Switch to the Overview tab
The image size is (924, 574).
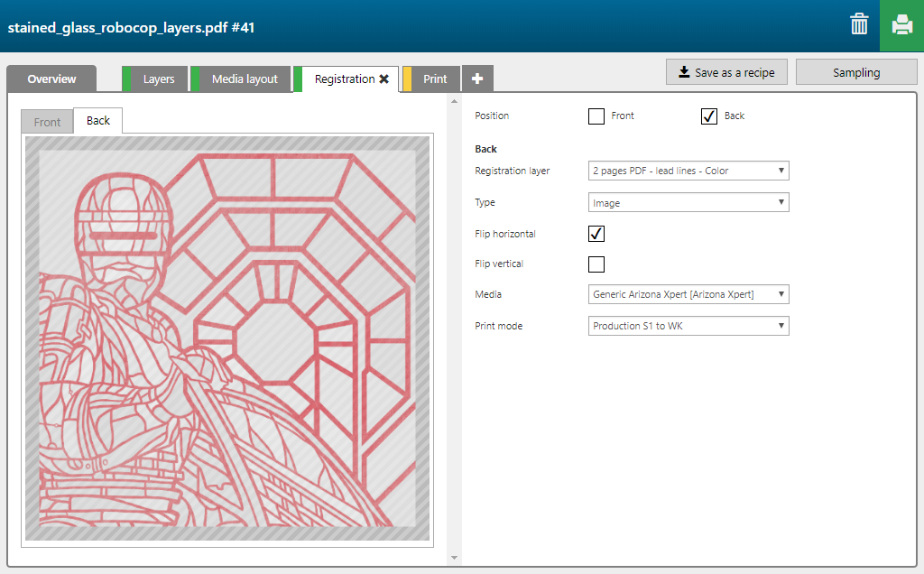[51, 79]
